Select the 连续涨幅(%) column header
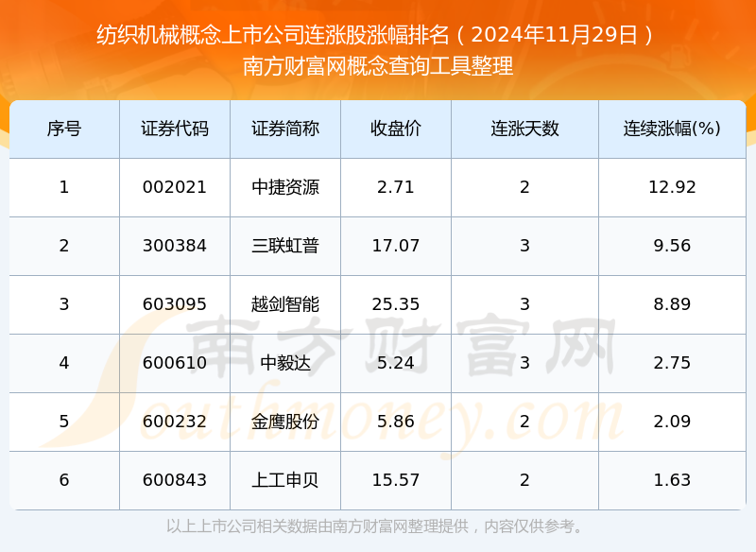 click(672, 129)
